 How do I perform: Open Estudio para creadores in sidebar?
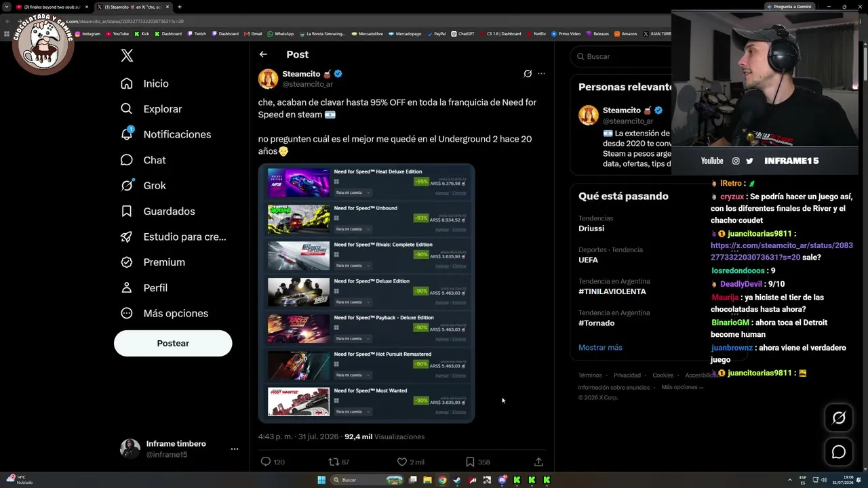(173, 237)
